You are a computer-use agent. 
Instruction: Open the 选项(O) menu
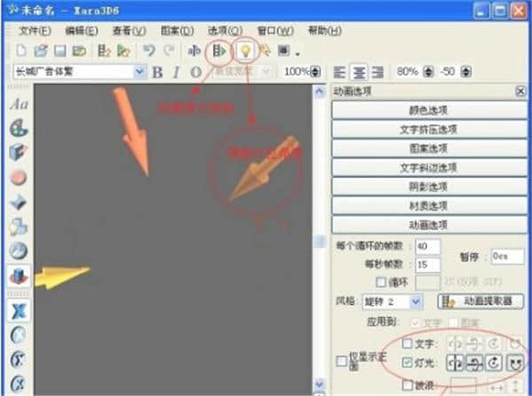click(x=224, y=31)
